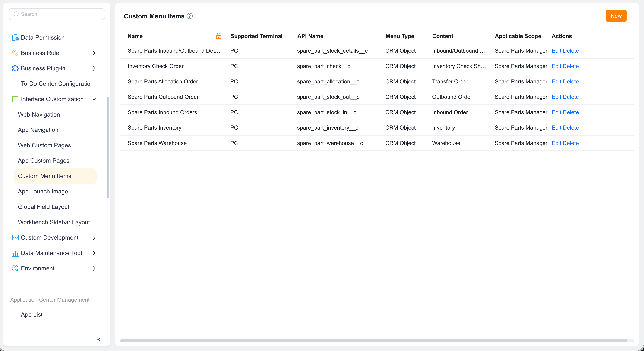
Task: Delete the Spare Parts Warehouse row
Action: pos(571,143)
